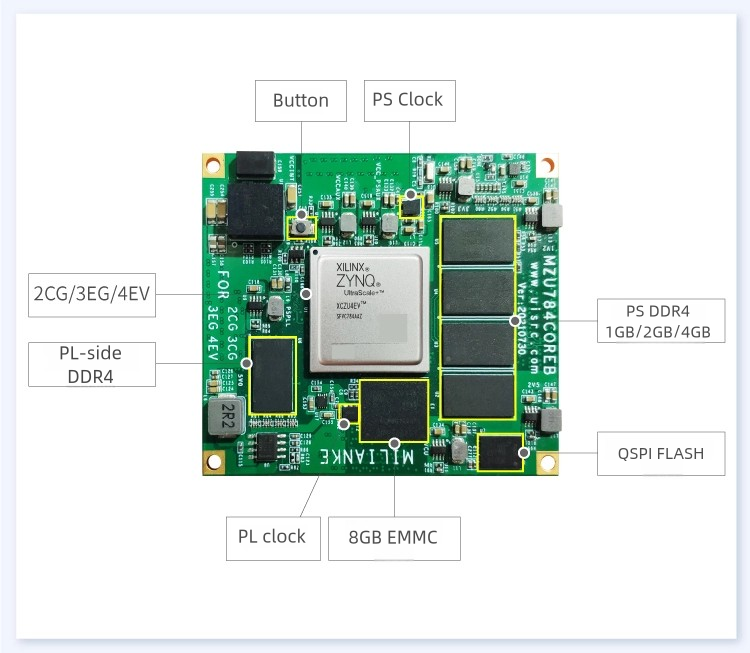This screenshot has width=750, height=653.
Task: Click the PS Clock label
Action: pyautogui.click(x=410, y=100)
